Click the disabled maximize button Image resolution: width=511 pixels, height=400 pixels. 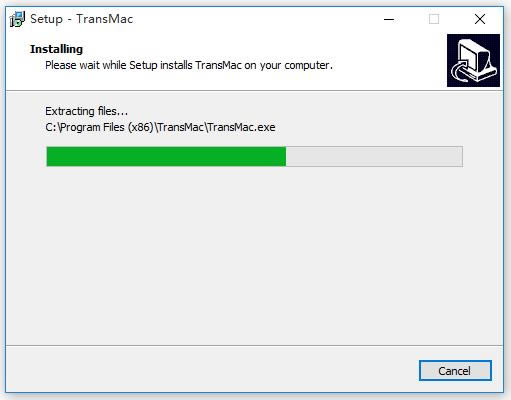(434, 19)
